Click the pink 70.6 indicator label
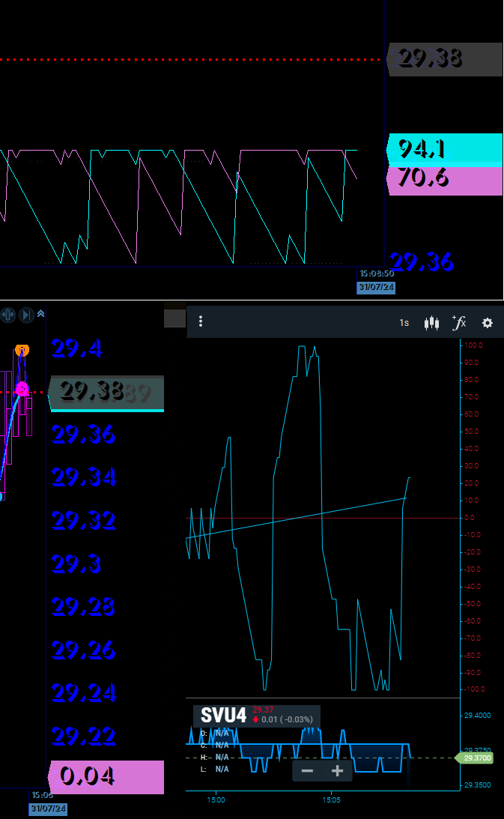 coord(445,181)
